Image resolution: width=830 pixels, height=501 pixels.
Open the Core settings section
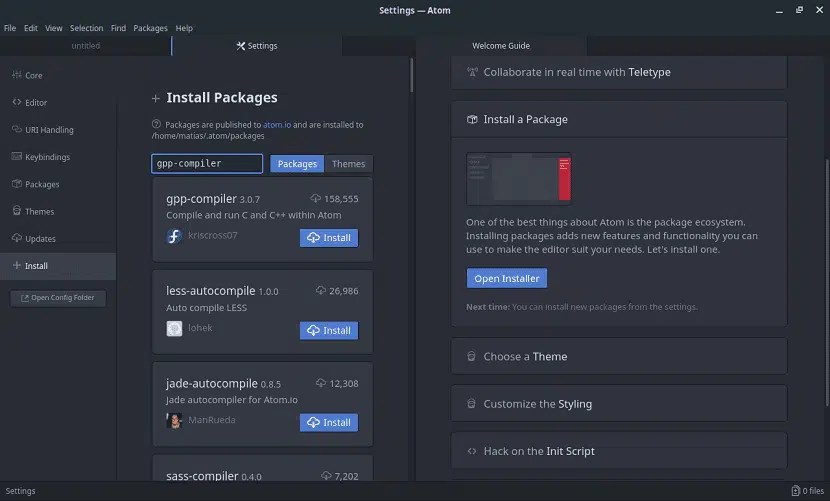[58, 75]
